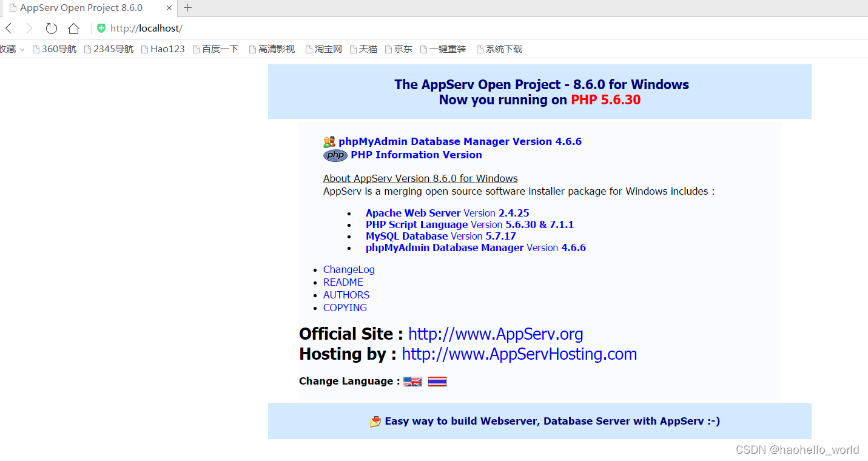Select the Thai flag language option
This screenshot has width=868, height=461.
437,381
